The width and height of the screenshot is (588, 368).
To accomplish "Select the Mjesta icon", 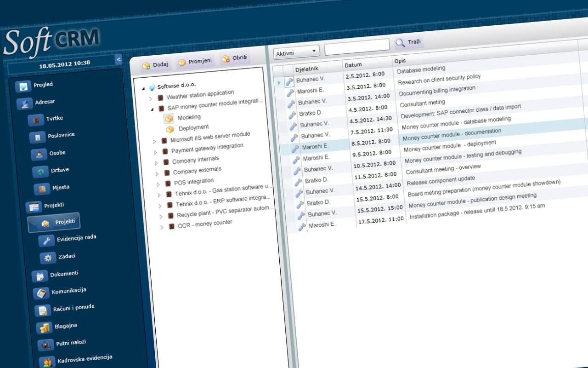I will pyautogui.click(x=42, y=189).
